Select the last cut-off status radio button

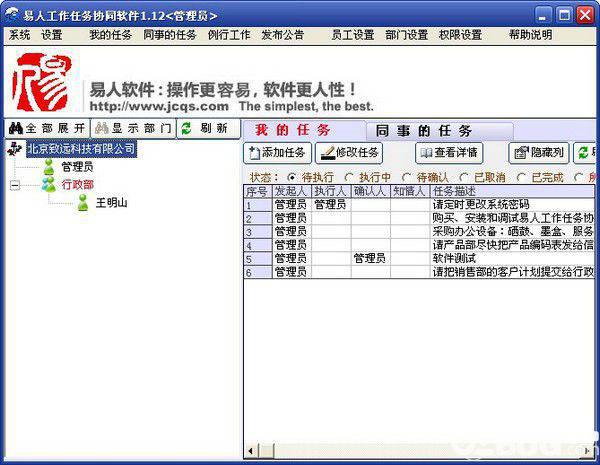point(579,178)
